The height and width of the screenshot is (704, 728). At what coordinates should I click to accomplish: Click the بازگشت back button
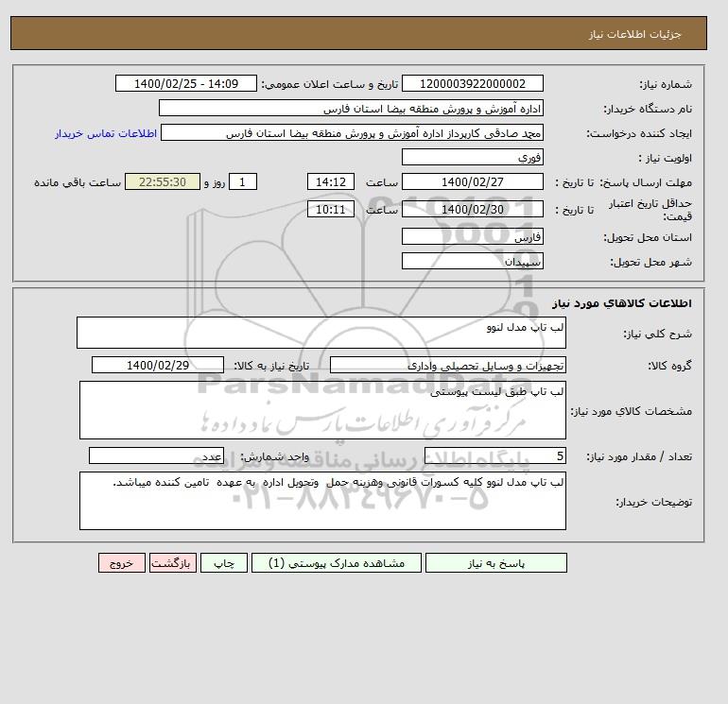tap(173, 563)
